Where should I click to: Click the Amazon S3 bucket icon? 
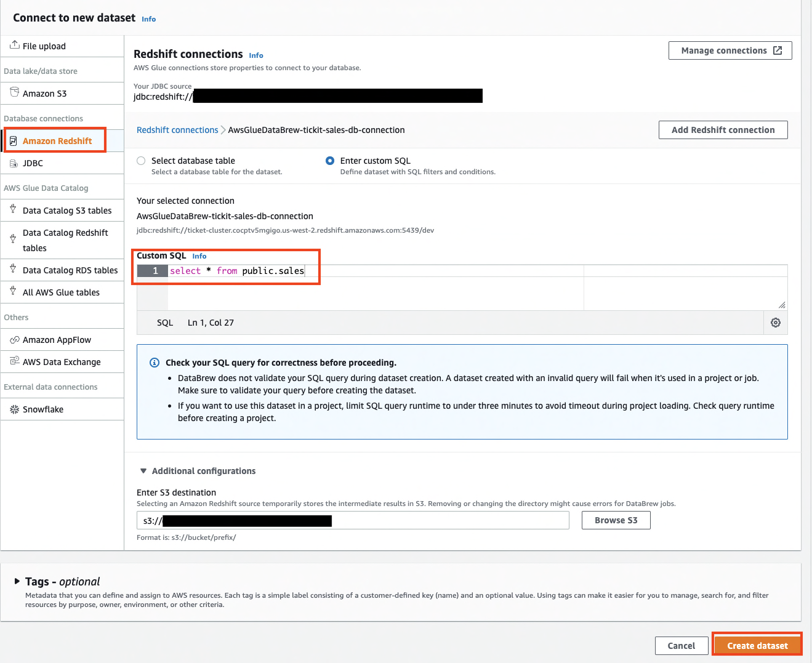pos(14,92)
